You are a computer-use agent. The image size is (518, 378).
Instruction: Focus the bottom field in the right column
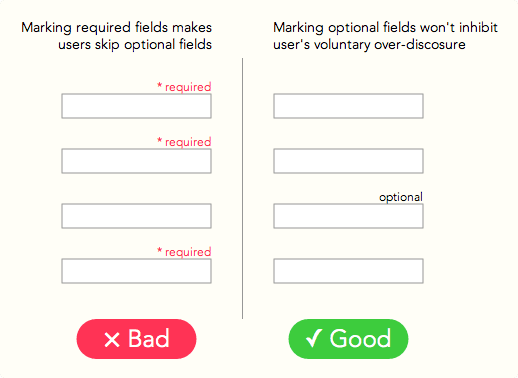[348, 271]
